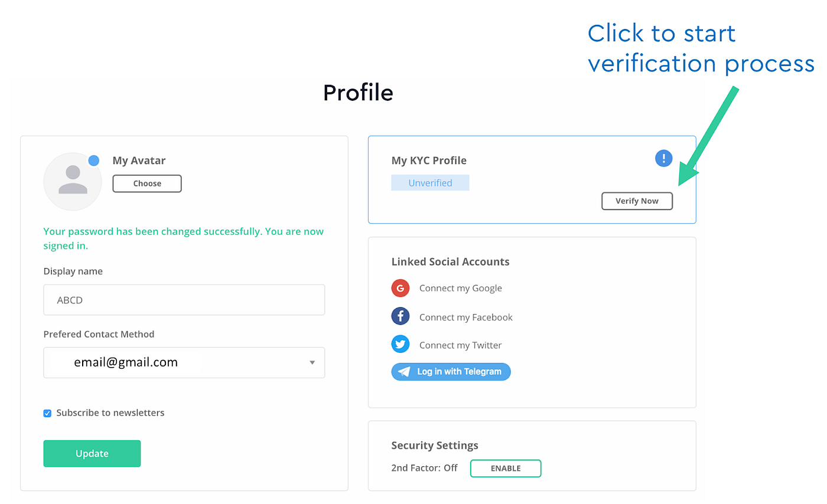Click the Display name input field

184,300
